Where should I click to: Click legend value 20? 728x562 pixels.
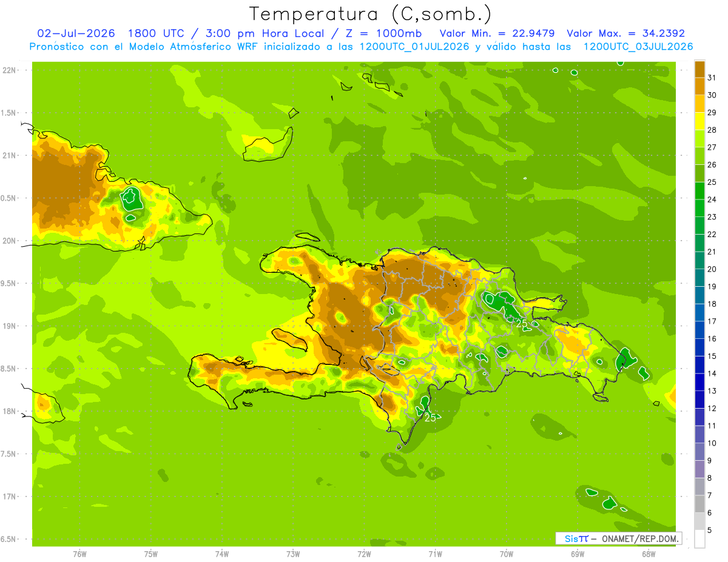712,269
